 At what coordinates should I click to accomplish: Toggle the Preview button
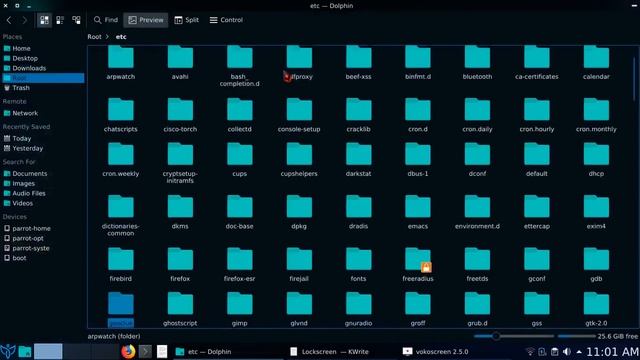[146, 20]
